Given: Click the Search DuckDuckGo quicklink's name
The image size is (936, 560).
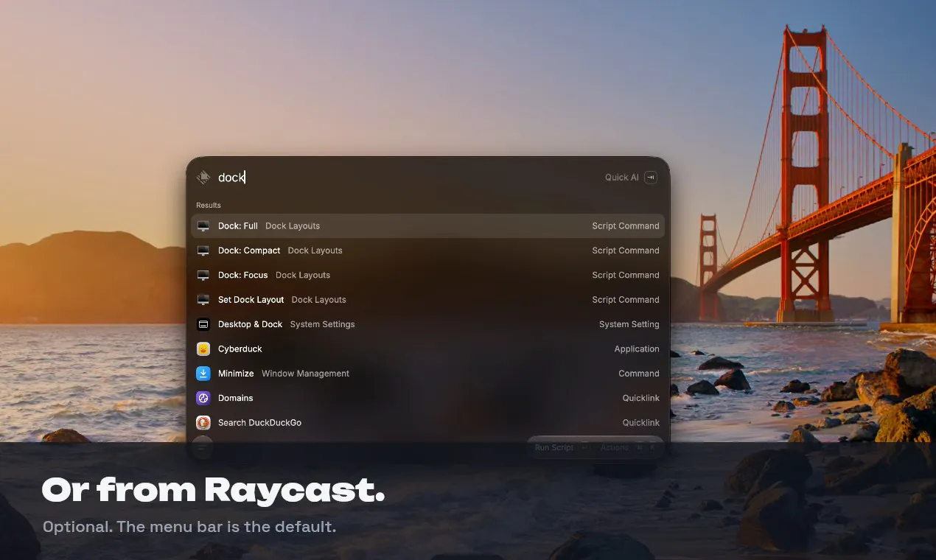Looking at the screenshot, I should tap(259, 422).
